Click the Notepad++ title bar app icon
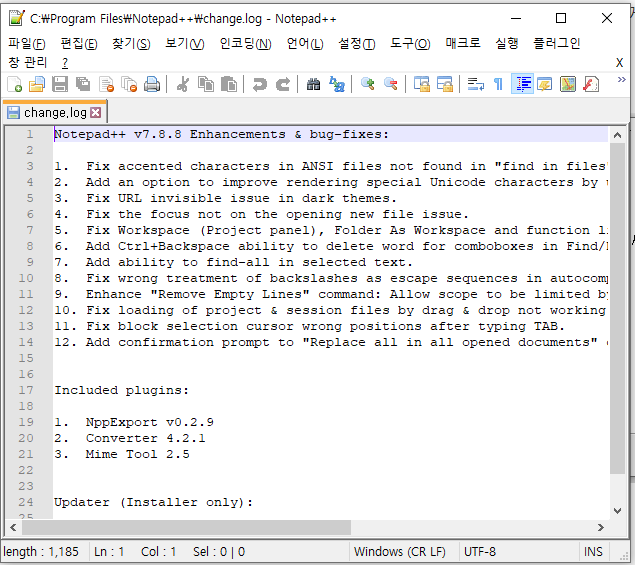635x565 pixels. coord(17,18)
